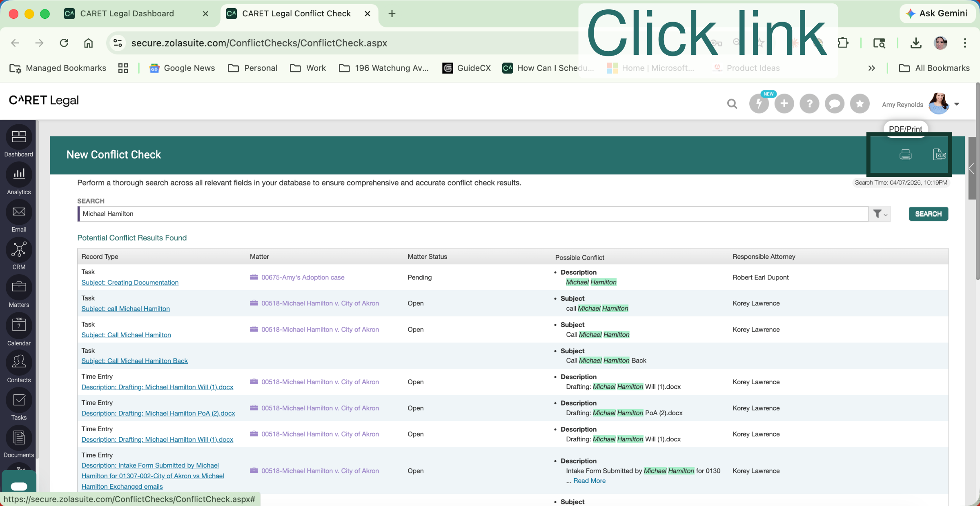This screenshot has height=506, width=980.
Task: Click the CARET Legal logo
Action: (x=44, y=100)
